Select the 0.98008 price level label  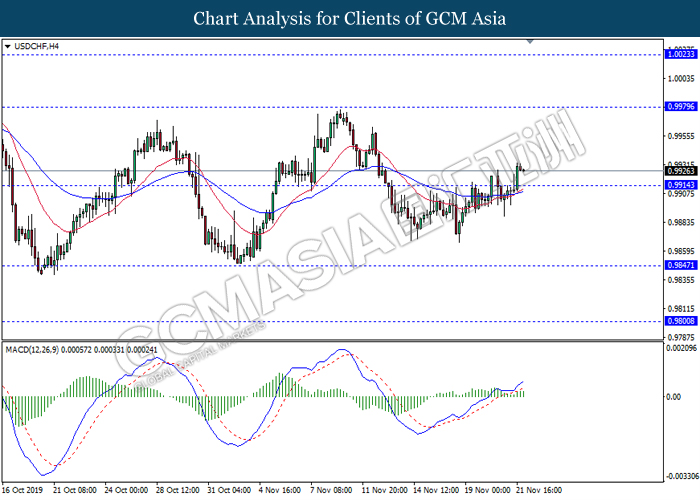click(681, 321)
